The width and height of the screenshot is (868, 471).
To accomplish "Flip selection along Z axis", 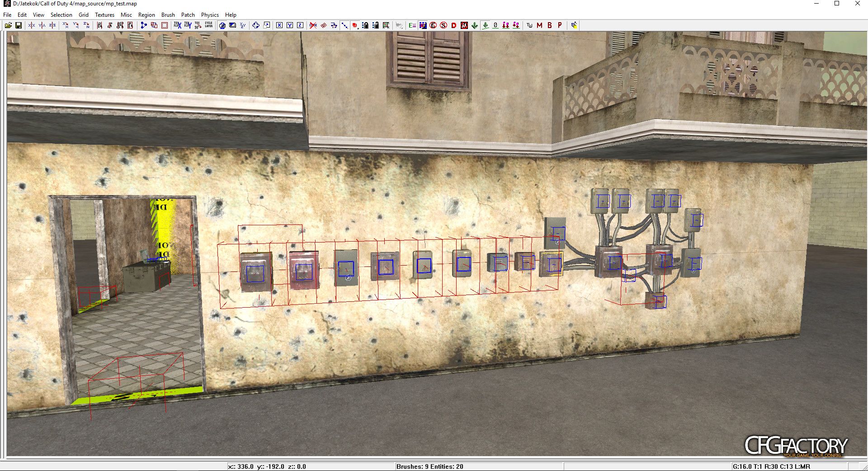I will coord(52,25).
